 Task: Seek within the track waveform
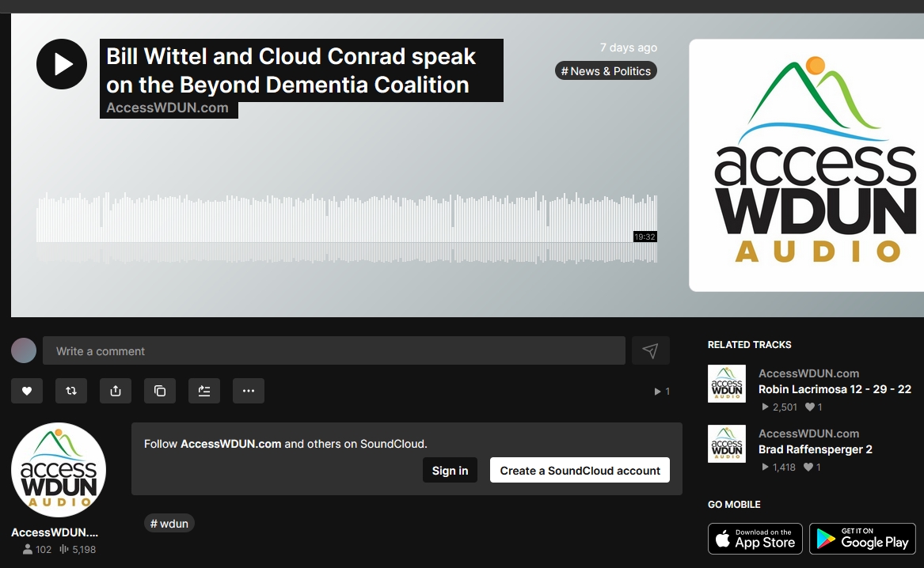(x=347, y=226)
